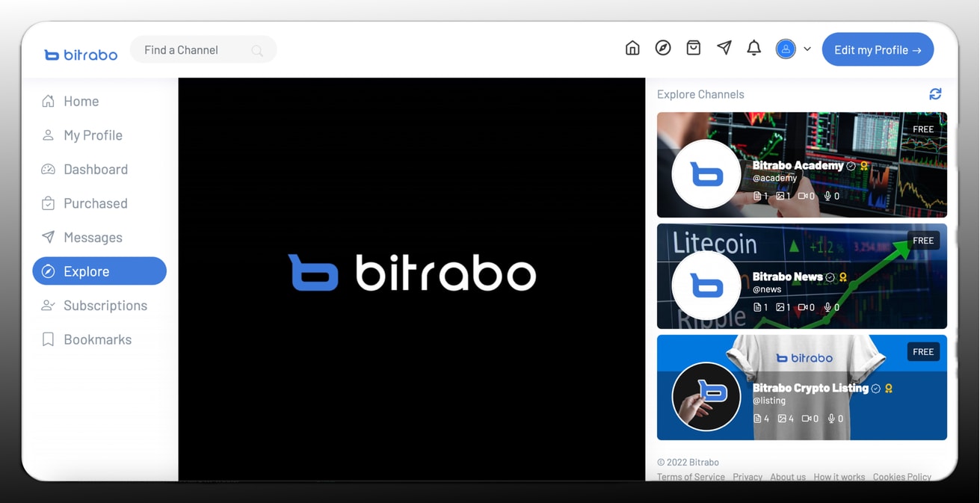The height and width of the screenshot is (503, 980).
Task: Open the Bitrabo Academy channel card
Action: 801,165
